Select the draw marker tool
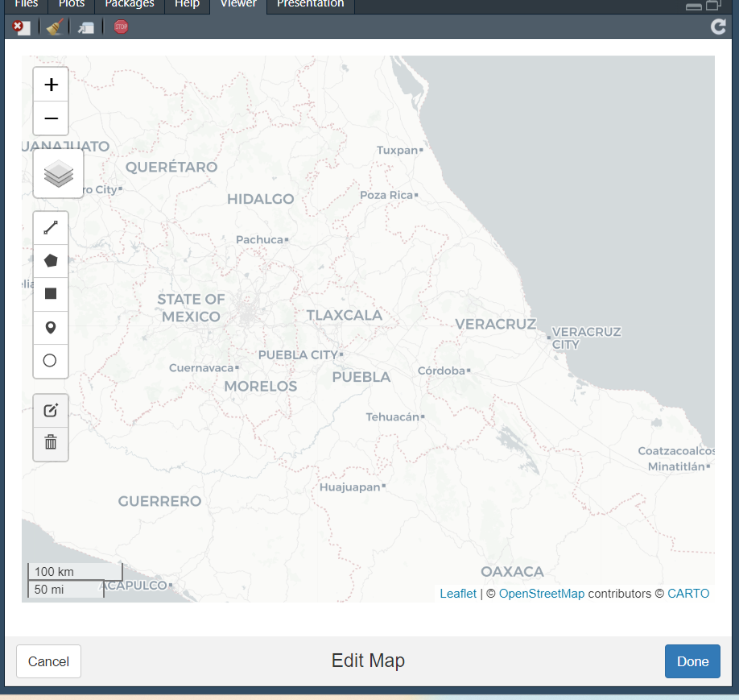The width and height of the screenshot is (739, 700). point(51,328)
